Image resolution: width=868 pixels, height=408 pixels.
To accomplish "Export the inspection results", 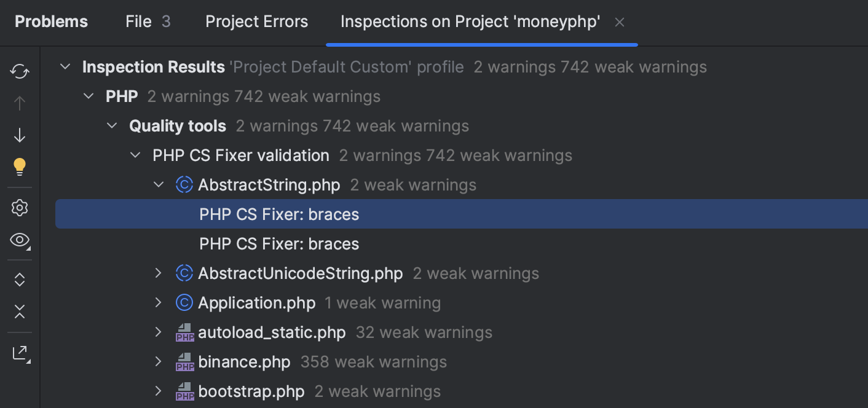I will pyautogui.click(x=19, y=353).
